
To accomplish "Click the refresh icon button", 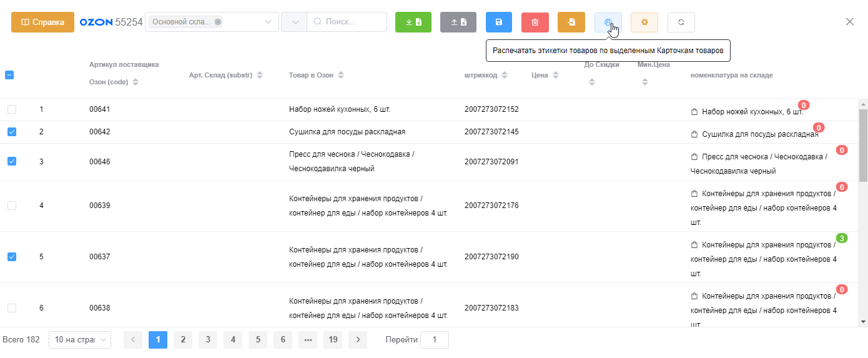I will 681,22.
